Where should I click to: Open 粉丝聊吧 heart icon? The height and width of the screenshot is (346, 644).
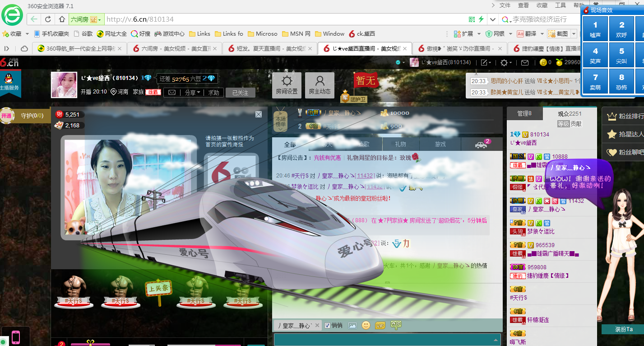pos(612,152)
